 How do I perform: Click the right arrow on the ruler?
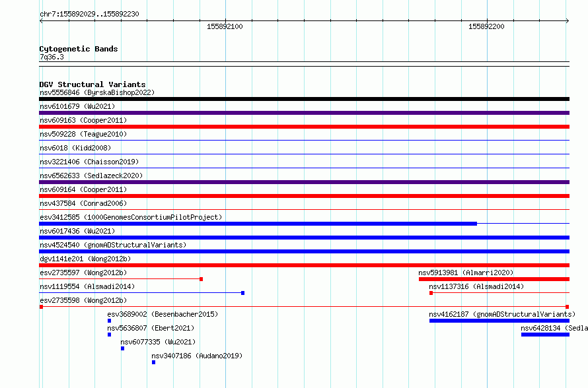pyautogui.click(x=568, y=20)
